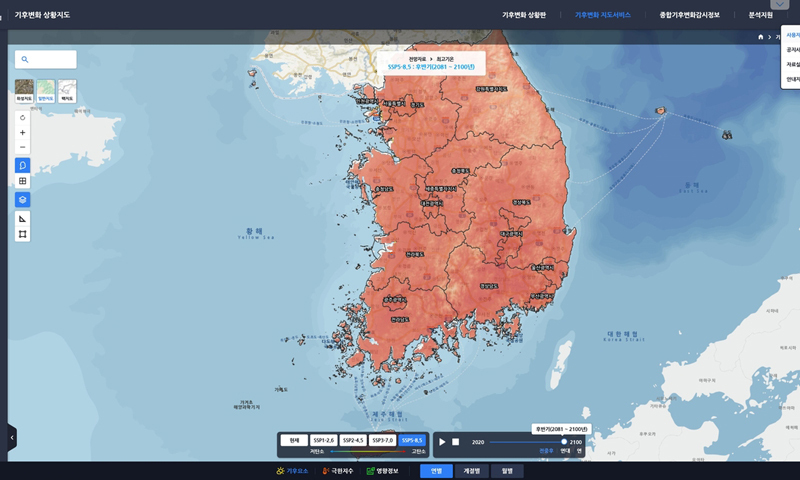Screen dimensions: 800x480
Task: Click the 극한지수 button
Action: tap(337, 470)
